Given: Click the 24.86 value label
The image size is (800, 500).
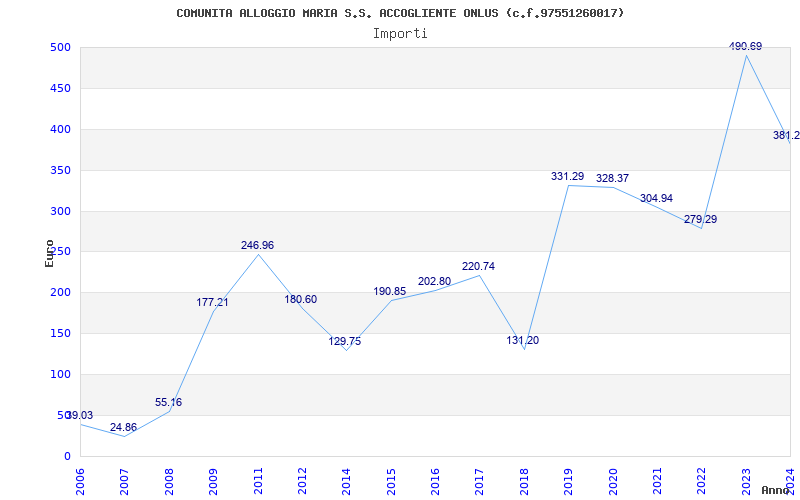Looking at the screenshot, I should 123,428.
